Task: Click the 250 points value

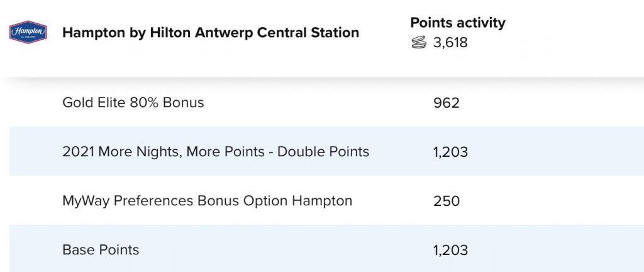Action: point(447,201)
